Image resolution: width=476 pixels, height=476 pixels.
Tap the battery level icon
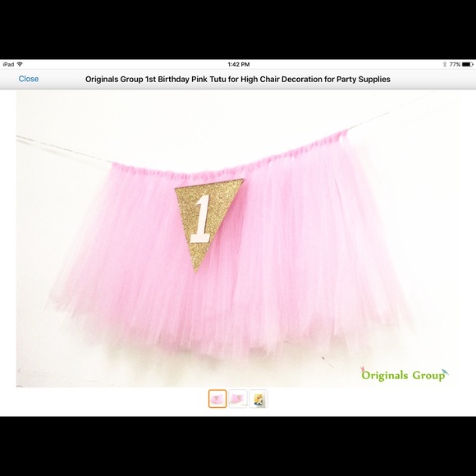(468, 64)
